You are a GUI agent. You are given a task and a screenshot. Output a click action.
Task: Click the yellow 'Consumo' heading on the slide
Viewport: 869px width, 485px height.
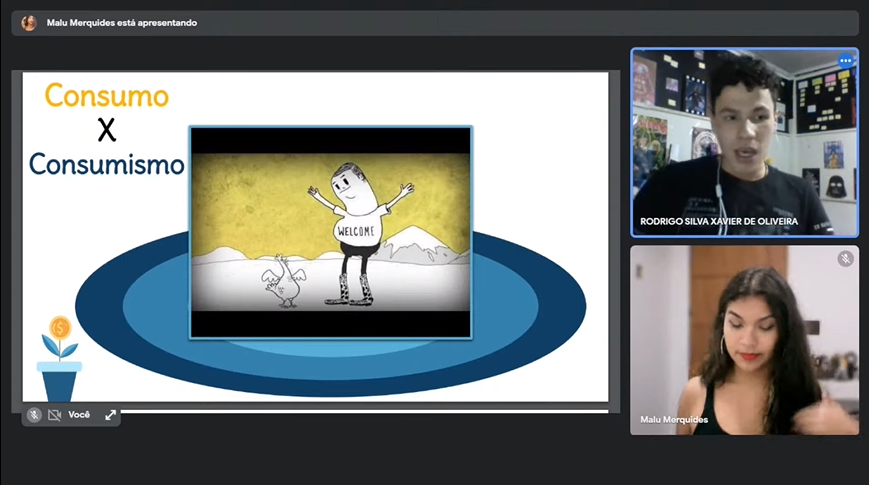click(x=107, y=97)
